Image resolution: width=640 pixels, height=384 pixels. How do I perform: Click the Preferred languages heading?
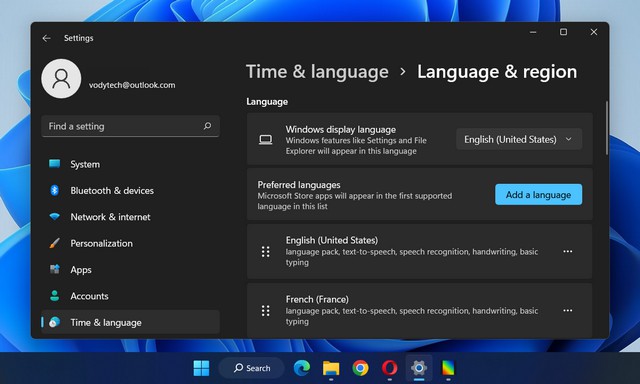(x=299, y=185)
